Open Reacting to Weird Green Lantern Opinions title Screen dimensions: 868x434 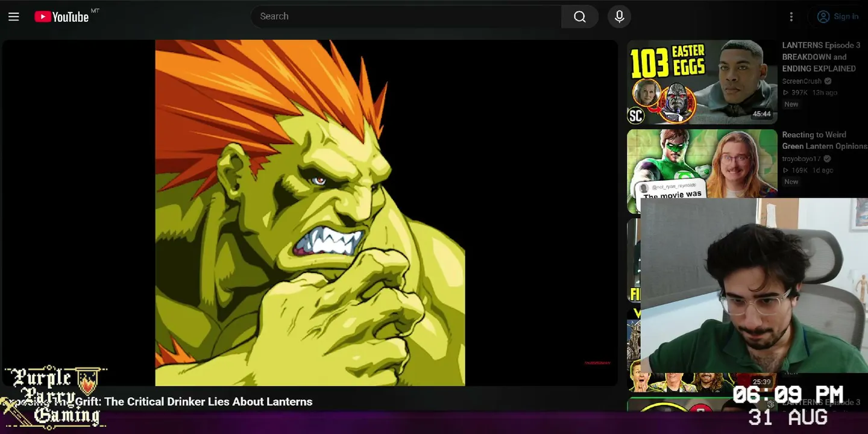pyautogui.click(x=825, y=140)
